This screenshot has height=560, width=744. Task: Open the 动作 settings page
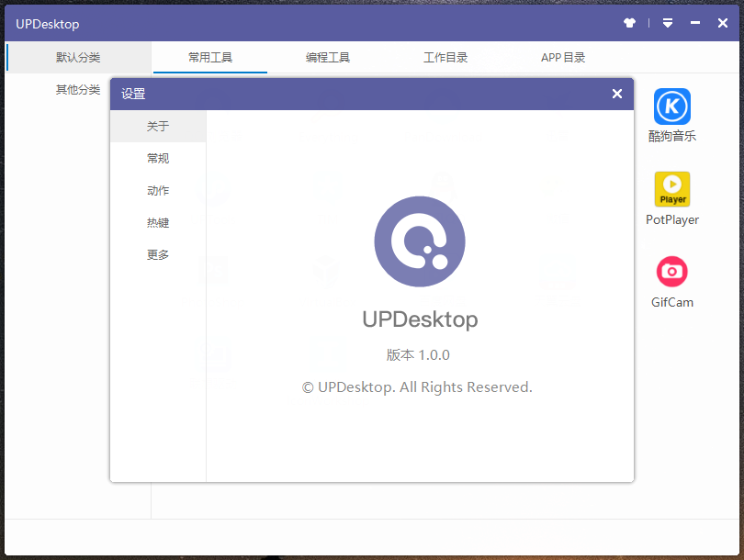[x=158, y=191]
